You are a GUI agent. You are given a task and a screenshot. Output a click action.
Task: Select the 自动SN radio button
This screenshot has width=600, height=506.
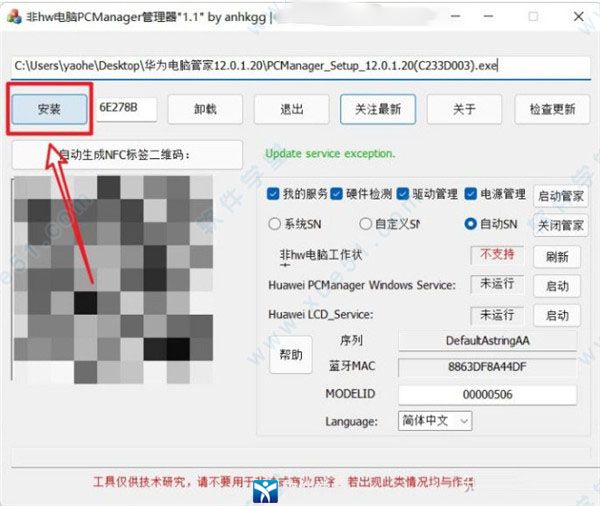coord(470,224)
